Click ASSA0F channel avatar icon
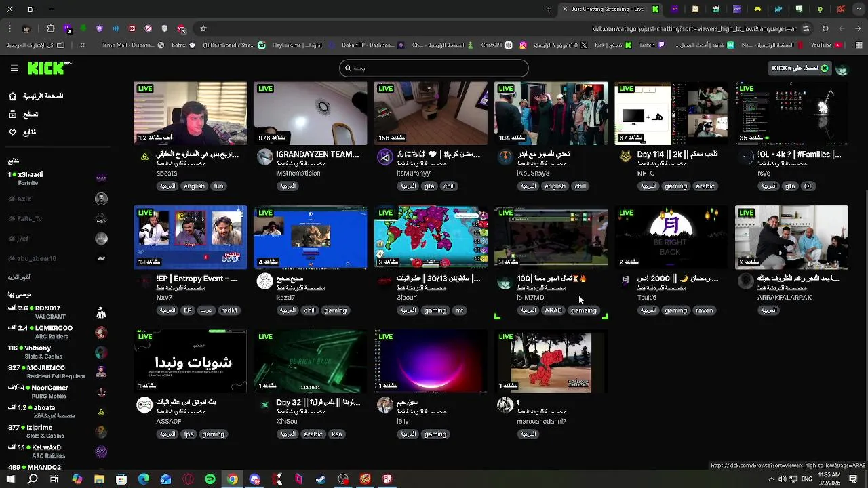868x488 pixels. tap(144, 405)
